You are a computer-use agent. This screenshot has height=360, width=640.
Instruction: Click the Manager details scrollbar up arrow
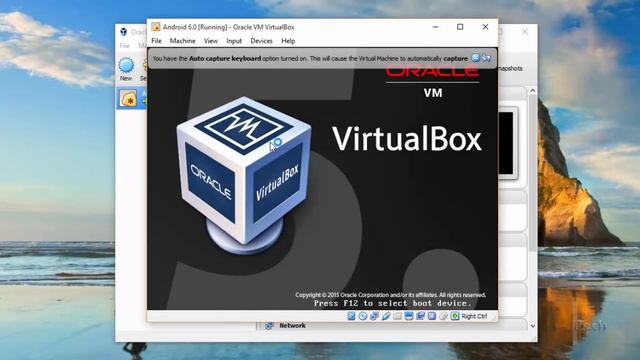coord(533,91)
